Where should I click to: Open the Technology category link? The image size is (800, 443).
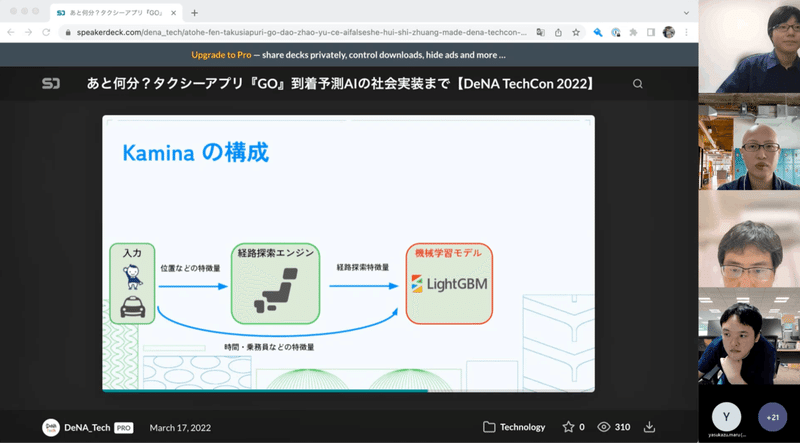(x=522, y=427)
